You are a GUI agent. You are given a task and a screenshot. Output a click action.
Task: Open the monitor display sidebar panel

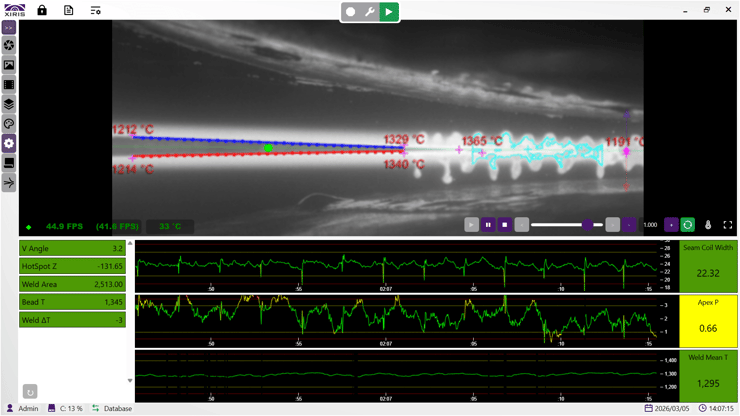[9, 163]
